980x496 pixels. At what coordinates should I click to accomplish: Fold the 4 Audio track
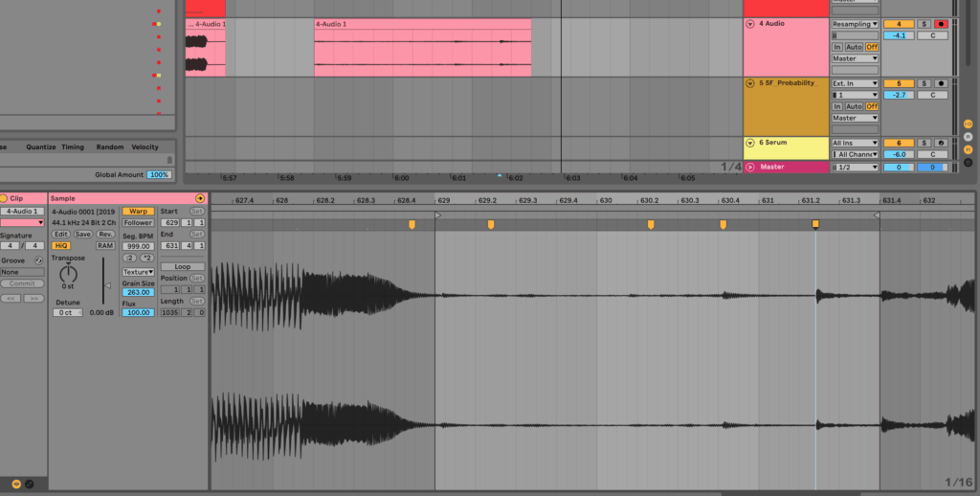(750, 24)
